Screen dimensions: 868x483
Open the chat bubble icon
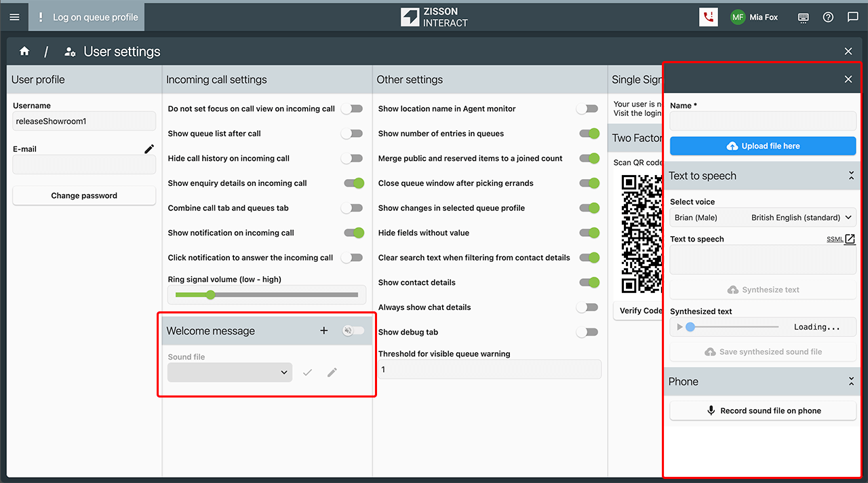(x=853, y=17)
